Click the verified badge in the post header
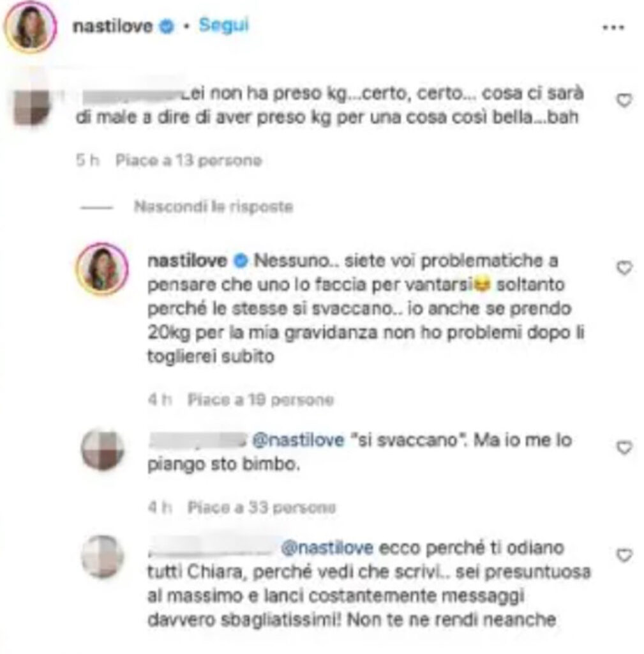Screen dimensions: 644x654 pyautogui.click(x=167, y=27)
